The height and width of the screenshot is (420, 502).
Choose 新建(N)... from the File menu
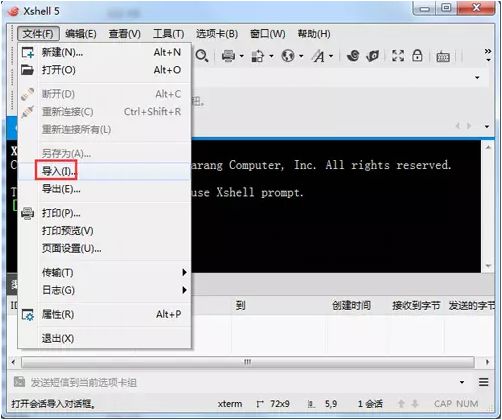pyautogui.click(x=105, y=52)
